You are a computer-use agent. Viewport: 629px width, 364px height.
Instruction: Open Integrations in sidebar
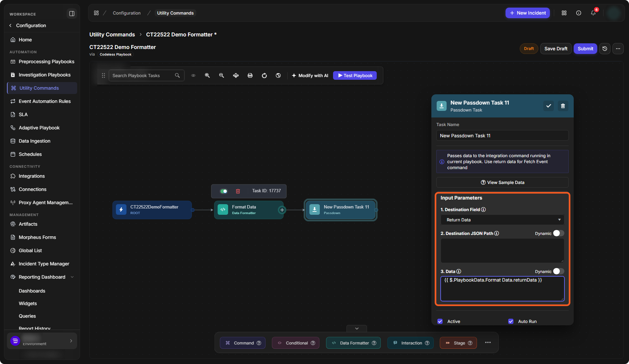click(42, 176)
